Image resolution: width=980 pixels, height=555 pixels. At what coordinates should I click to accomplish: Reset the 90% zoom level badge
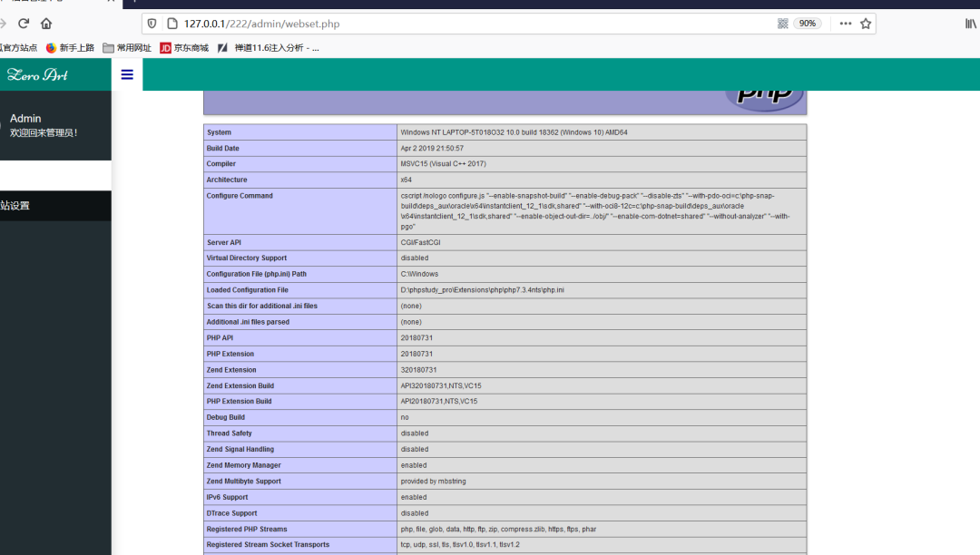pos(807,24)
